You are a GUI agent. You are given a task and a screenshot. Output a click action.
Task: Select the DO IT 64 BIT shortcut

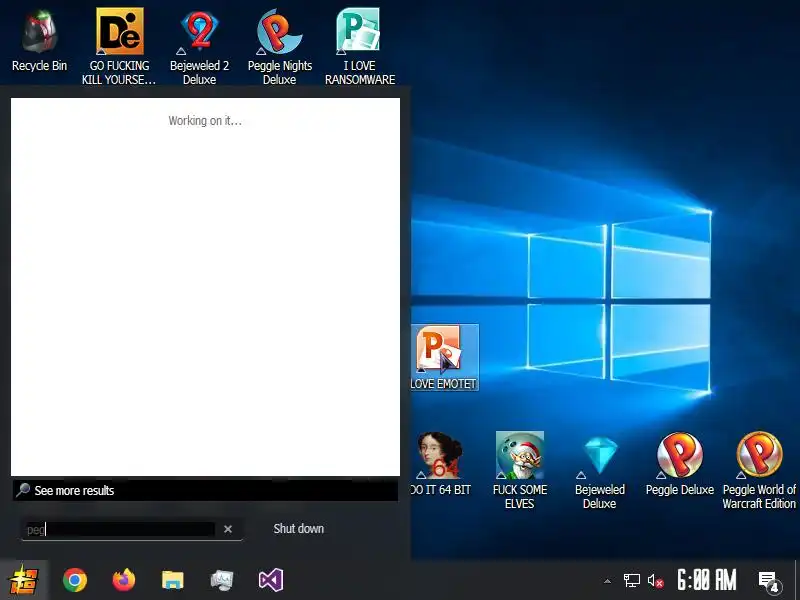440,464
